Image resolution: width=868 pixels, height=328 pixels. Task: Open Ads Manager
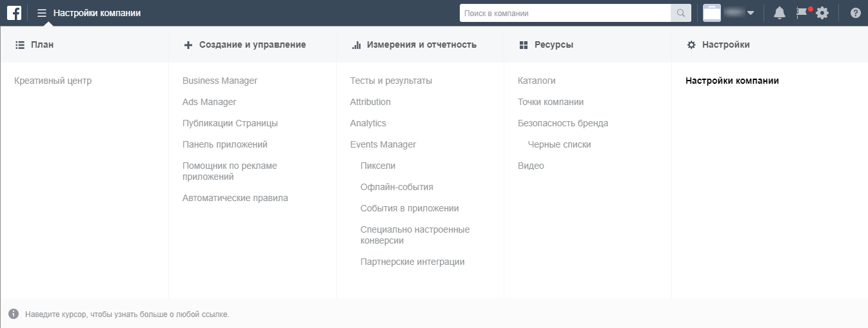point(209,102)
